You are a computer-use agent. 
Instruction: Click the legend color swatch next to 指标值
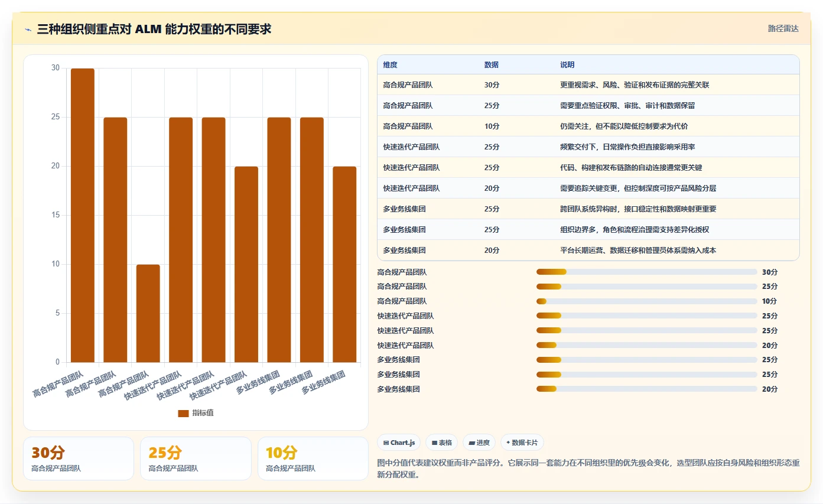(183, 413)
